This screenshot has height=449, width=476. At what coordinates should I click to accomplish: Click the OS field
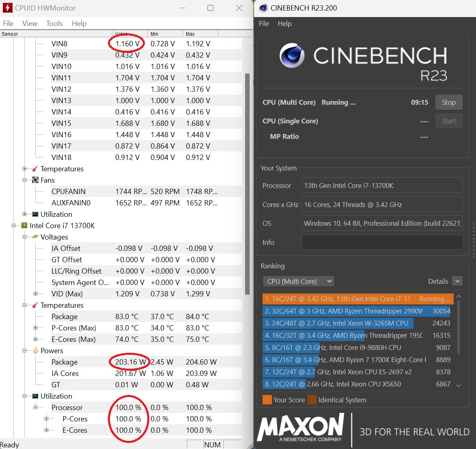(382, 223)
